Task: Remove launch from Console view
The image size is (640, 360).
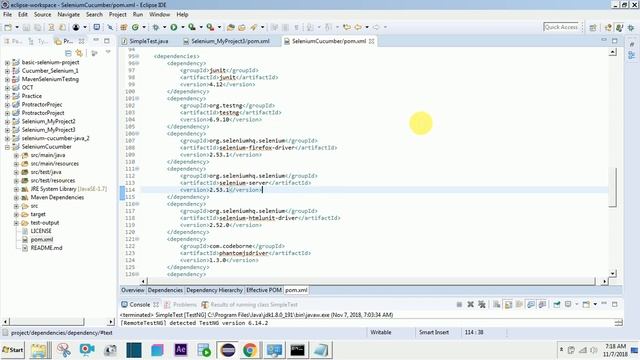Action: pyautogui.click(x=471, y=304)
